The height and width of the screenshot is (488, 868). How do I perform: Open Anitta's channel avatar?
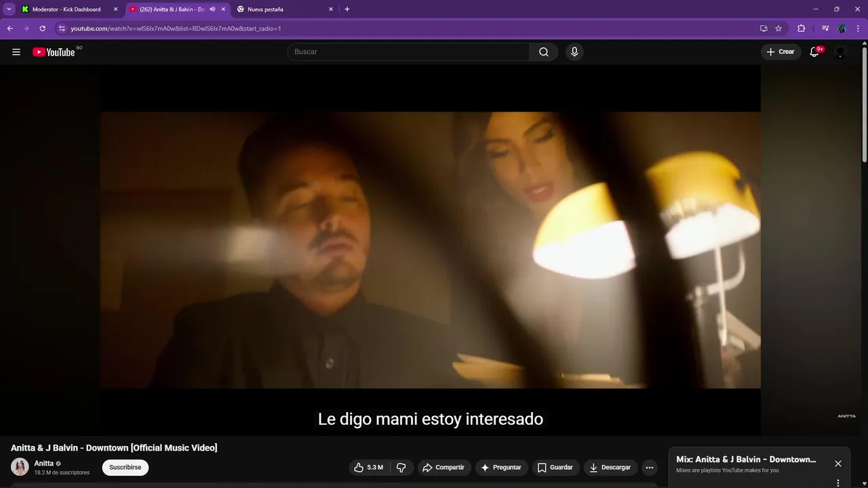20,467
